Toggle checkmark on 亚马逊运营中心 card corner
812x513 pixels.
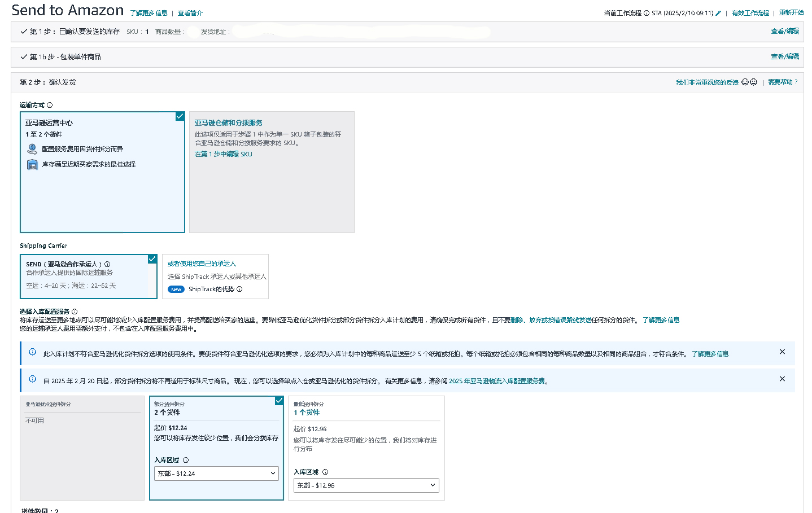tap(180, 116)
